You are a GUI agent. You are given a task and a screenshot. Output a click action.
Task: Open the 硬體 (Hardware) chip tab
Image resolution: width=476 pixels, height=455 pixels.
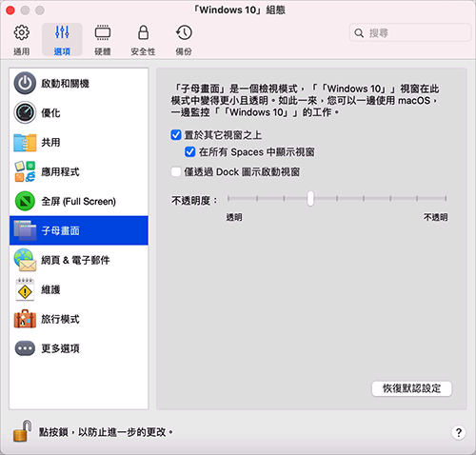pyautogui.click(x=103, y=39)
